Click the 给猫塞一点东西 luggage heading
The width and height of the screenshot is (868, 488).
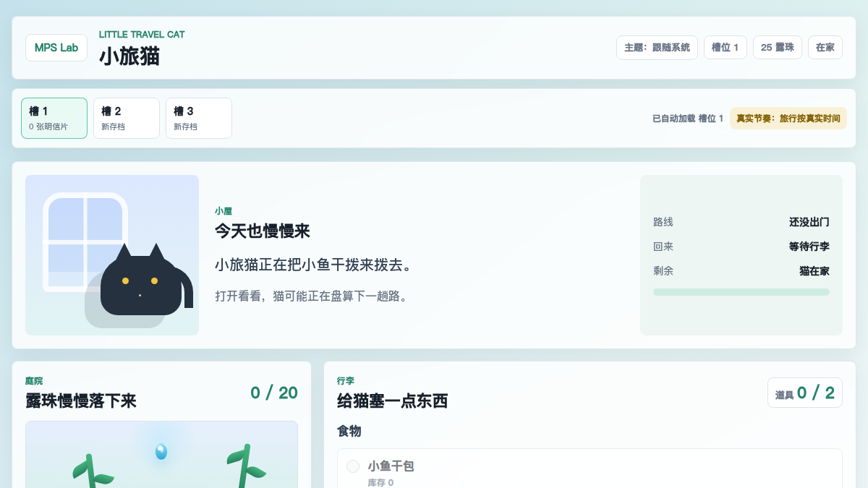pyautogui.click(x=393, y=401)
